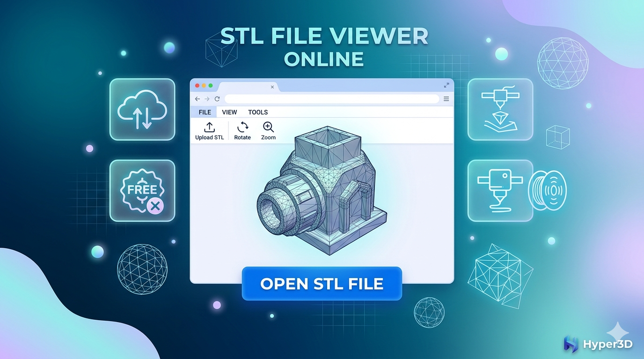
Task: Click the 3D printer nozzle diamond tile
Action: click(500, 109)
